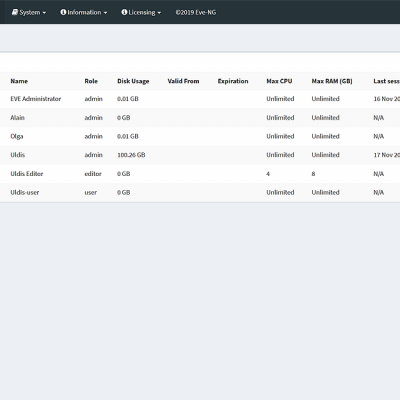
Task: Select the Uldis Editor row
Action: coord(200,174)
